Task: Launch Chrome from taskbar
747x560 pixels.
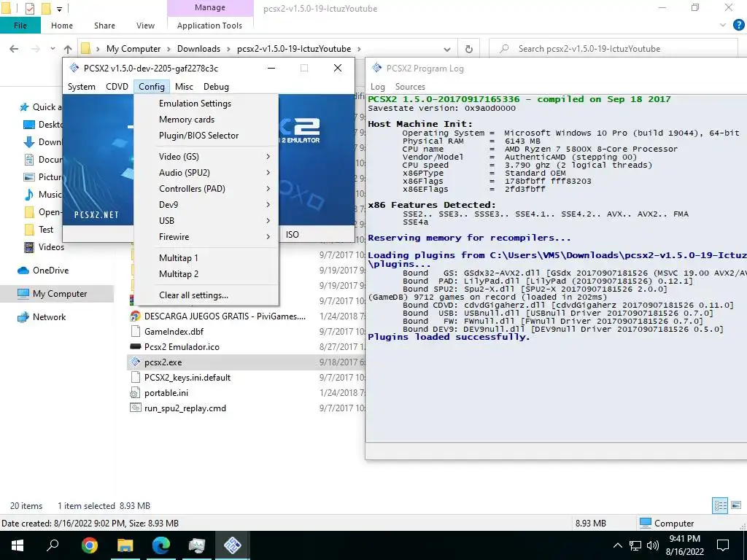Action: click(90, 545)
